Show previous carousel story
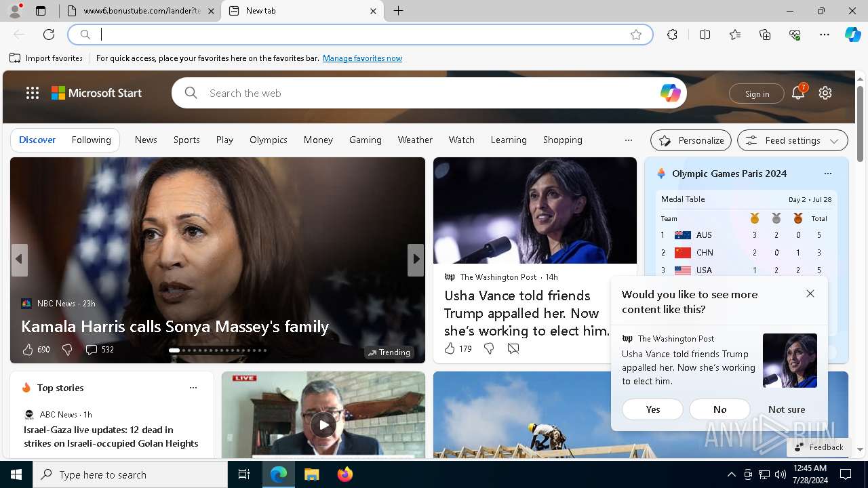Image resolution: width=868 pixels, height=488 pixels. 19,260
